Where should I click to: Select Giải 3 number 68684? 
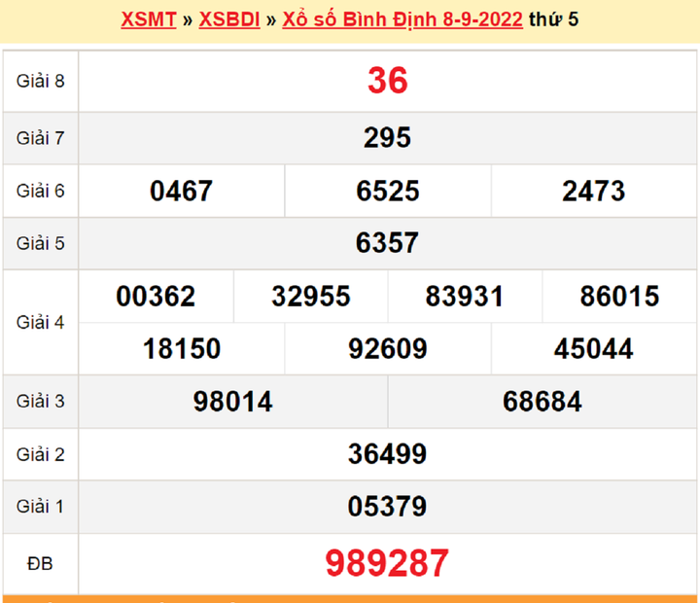coord(542,402)
